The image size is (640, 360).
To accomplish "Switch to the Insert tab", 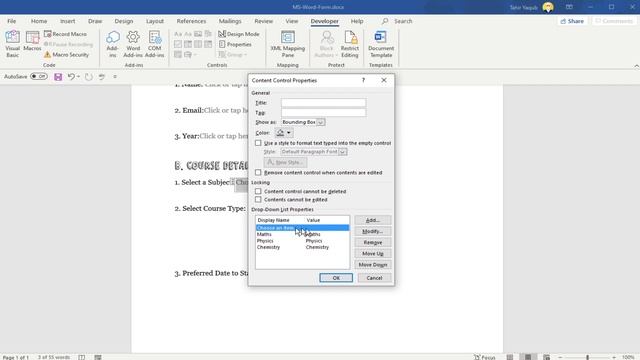I will coord(67,21).
